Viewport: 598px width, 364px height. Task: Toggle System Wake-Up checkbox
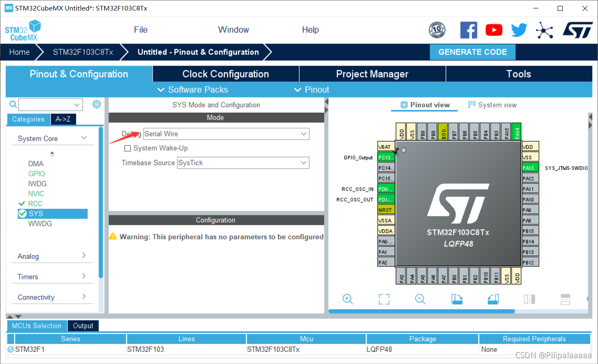pyautogui.click(x=128, y=148)
